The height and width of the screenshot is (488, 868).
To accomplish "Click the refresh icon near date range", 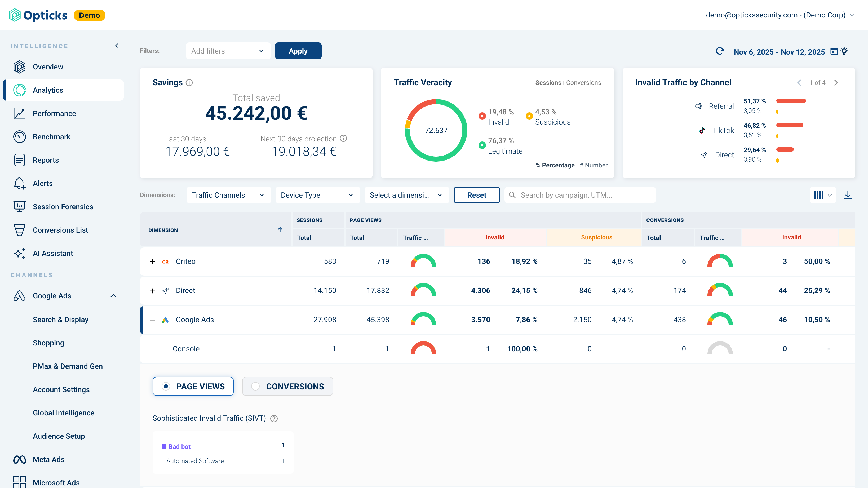I will pos(720,51).
